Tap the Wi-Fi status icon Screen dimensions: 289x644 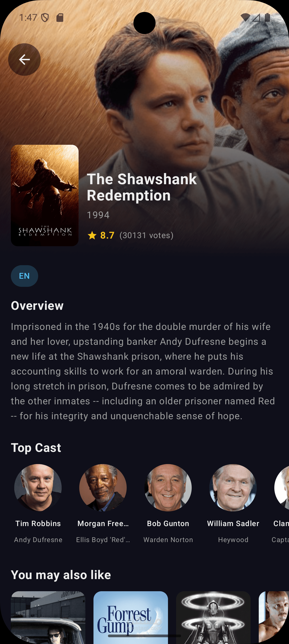coord(245,18)
